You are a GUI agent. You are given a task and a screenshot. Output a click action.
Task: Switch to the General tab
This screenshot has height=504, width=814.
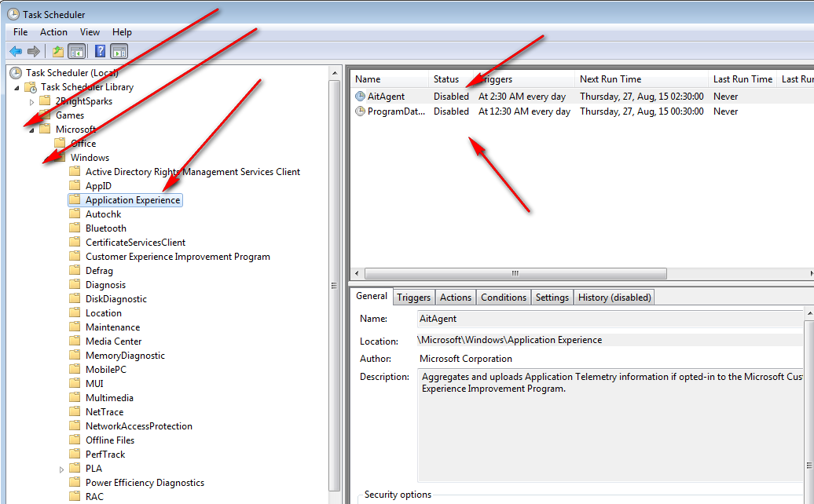[x=371, y=295]
